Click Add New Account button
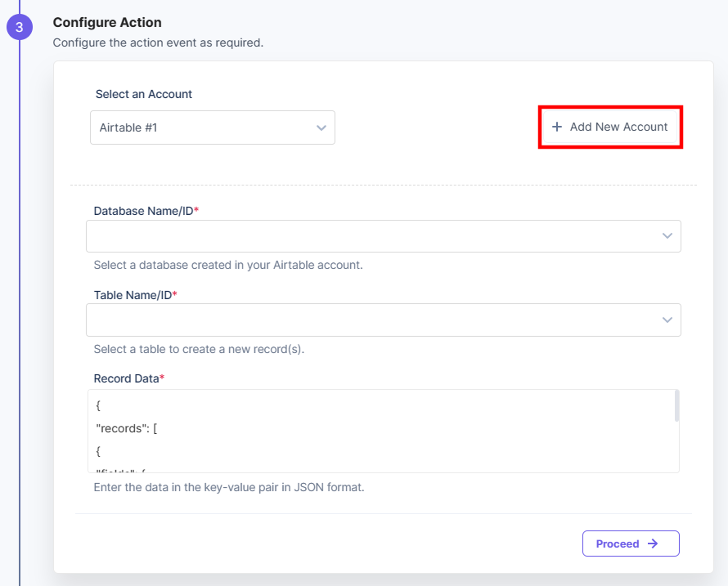Image resolution: width=728 pixels, height=586 pixels. [x=610, y=127]
